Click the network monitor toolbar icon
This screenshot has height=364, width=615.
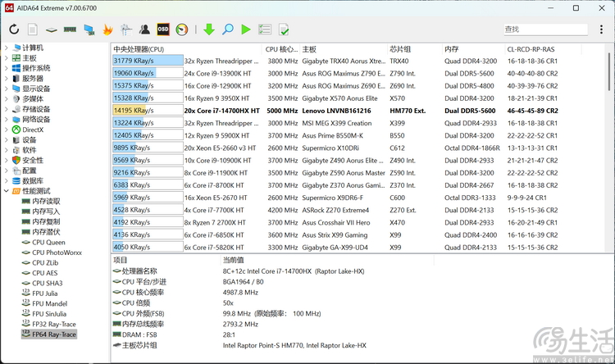click(x=89, y=30)
